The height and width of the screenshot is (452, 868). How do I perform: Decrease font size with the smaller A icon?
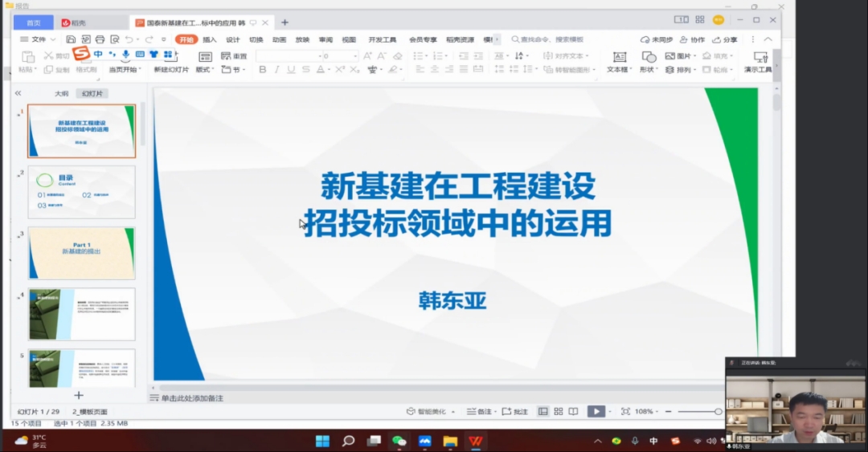click(x=382, y=56)
